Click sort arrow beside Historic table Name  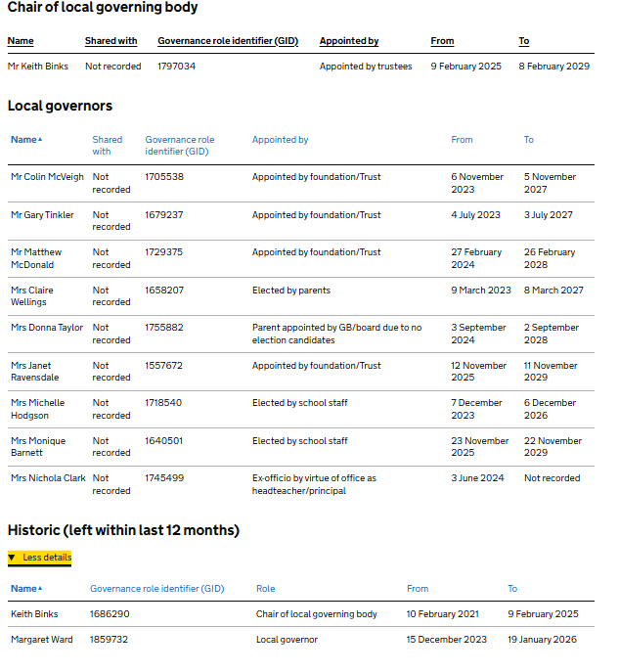pos(40,589)
